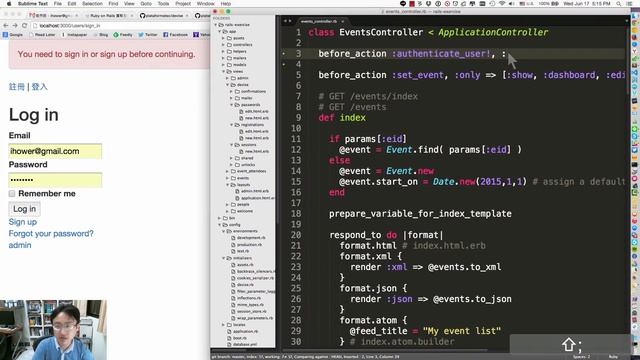Collapse the devise folder
The width and height of the screenshot is (640, 360).
click(227, 84)
